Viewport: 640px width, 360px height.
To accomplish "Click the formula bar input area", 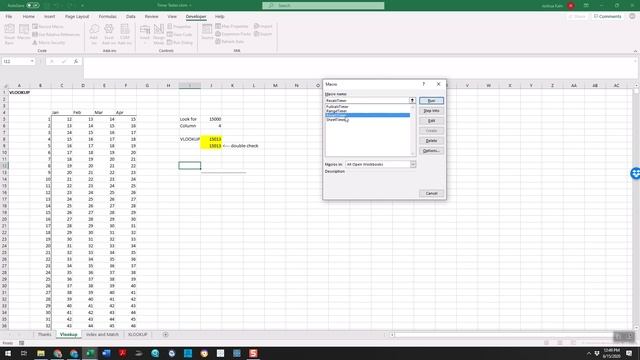I will click(x=359, y=68).
